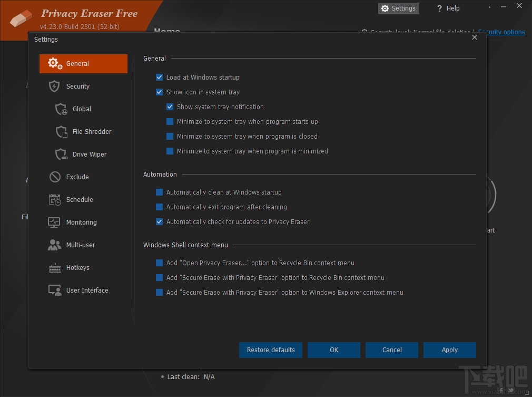Toggle Show system tray notification
Viewport: 532px width, 397px height.
click(x=170, y=107)
